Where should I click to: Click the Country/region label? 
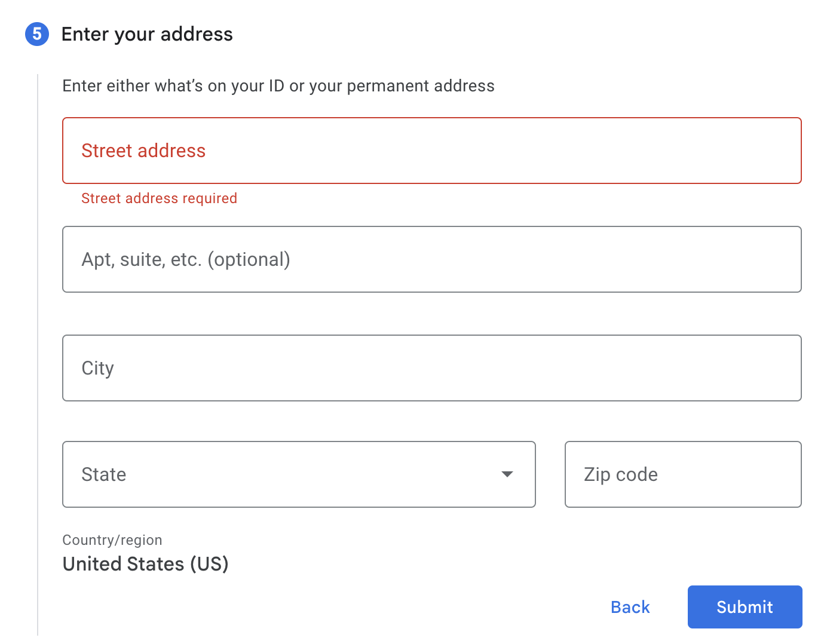(112, 539)
